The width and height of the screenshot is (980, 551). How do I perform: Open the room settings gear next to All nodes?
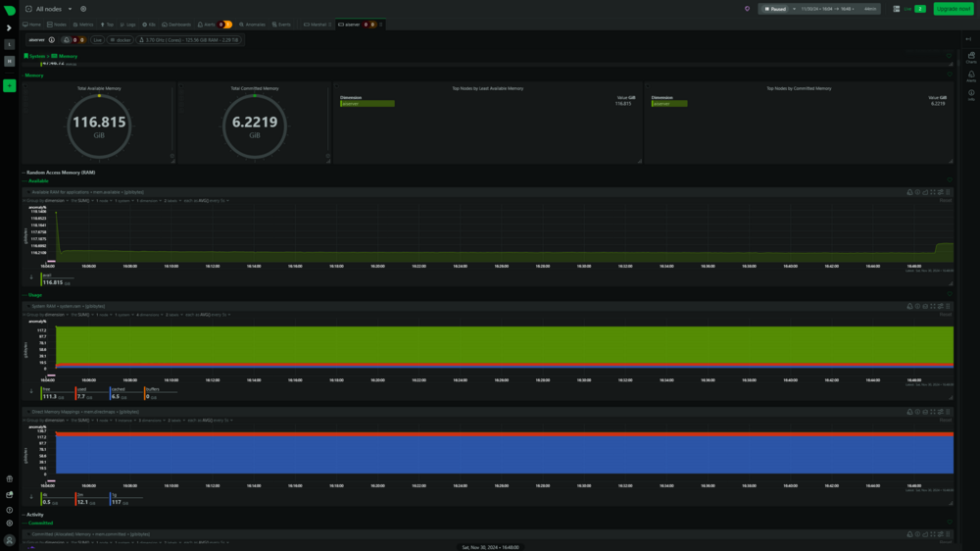click(83, 10)
